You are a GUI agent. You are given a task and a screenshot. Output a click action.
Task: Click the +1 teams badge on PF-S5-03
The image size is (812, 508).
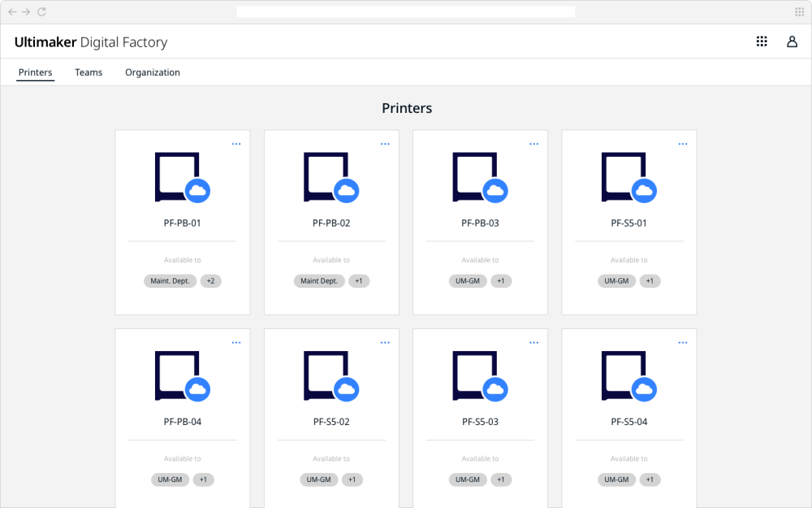[x=501, y=480]
